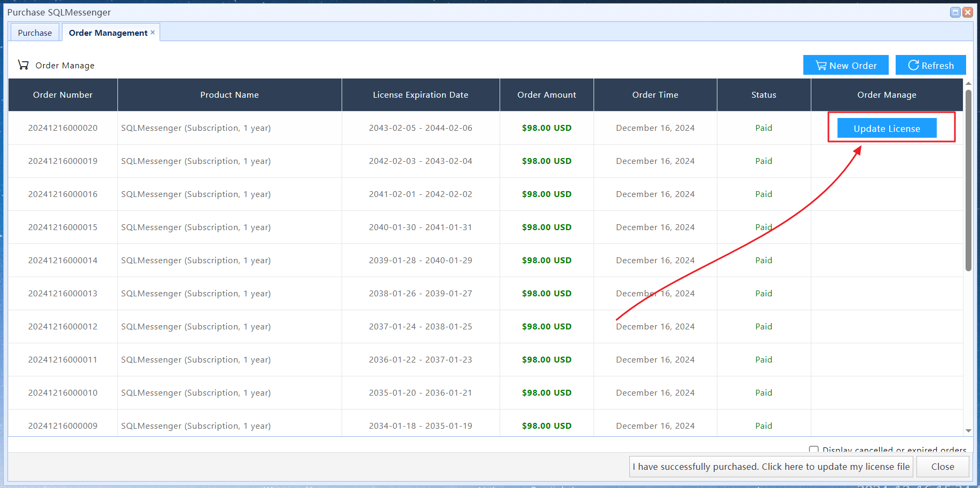The height and width of the screenshot is (488, 980).
Task: Click the License Expiration Date column header
Action: pos(421,95)
